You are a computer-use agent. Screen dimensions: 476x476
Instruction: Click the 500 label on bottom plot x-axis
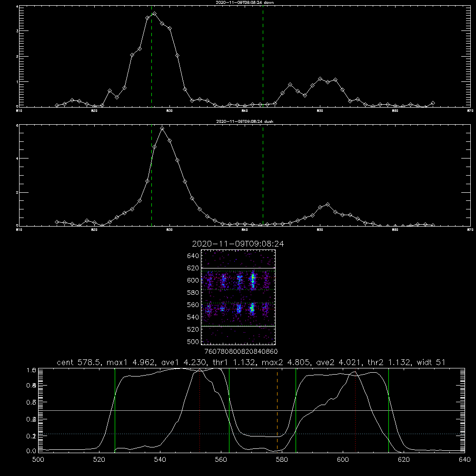(x=38, y=460)
